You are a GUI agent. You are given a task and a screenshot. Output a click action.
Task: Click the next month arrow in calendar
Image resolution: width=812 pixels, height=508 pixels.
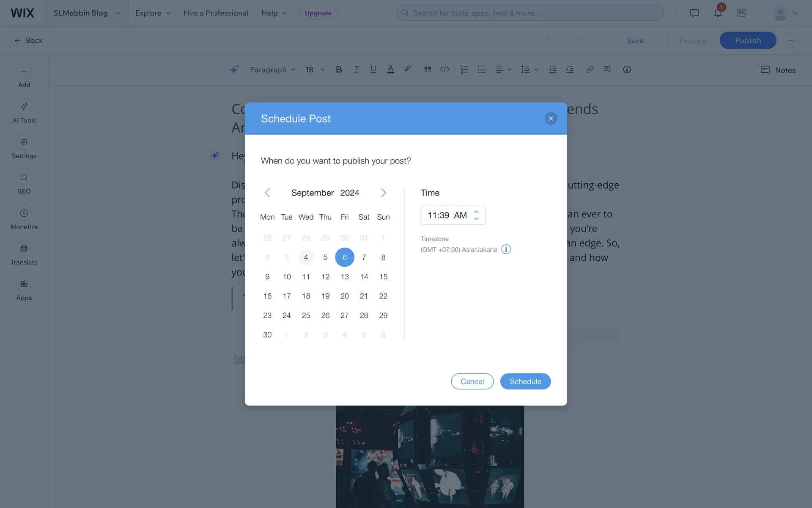(x=384, y=193)
